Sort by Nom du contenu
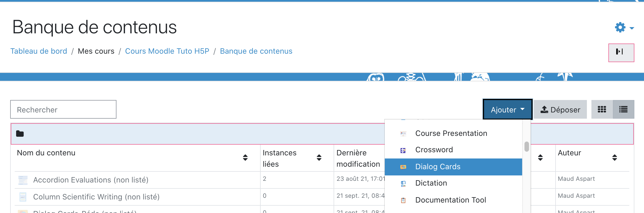The width and height of the screenshot is (644, 213). tap(245, 158)
